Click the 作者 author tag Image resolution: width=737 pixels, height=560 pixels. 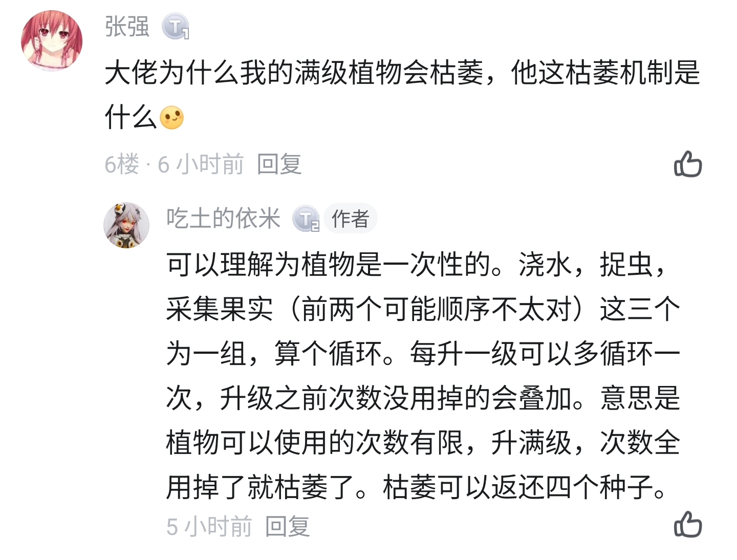[x=351, y=219]
